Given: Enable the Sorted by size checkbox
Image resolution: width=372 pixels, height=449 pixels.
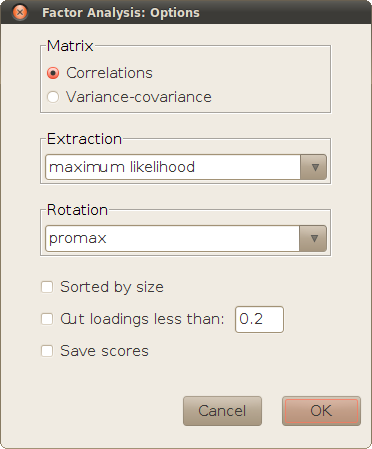Looking at the screenshot, I should (47, 287).
